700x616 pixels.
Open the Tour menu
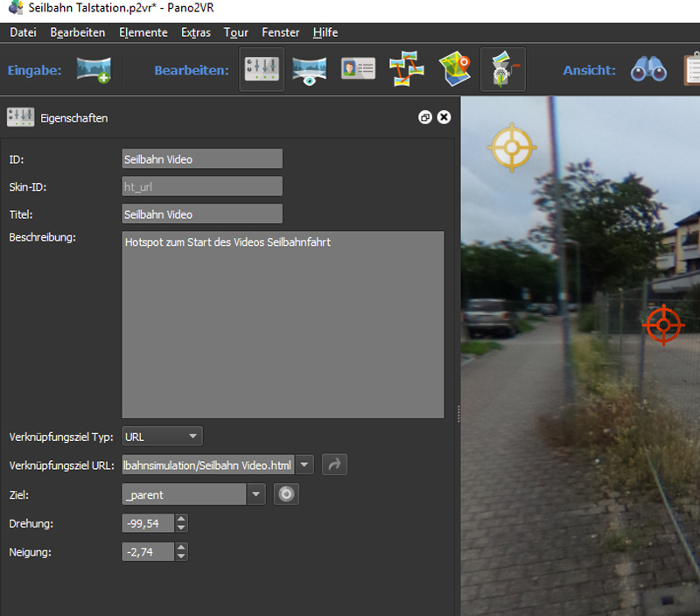tap(235, 32)
